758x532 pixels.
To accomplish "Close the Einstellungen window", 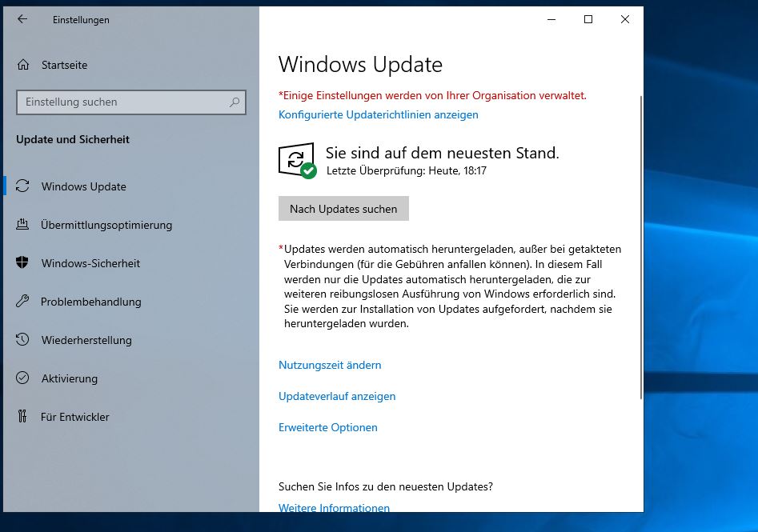I will pyautogui.click(x=625, y=19).
